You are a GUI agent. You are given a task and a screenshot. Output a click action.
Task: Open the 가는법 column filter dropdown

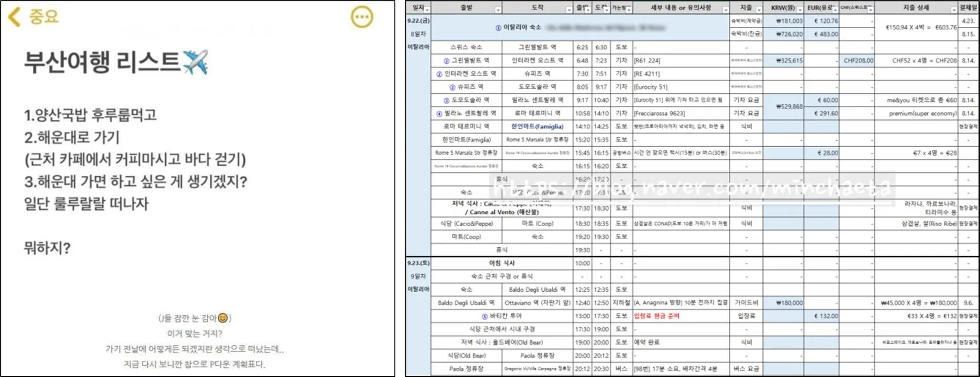coord(629,10)
